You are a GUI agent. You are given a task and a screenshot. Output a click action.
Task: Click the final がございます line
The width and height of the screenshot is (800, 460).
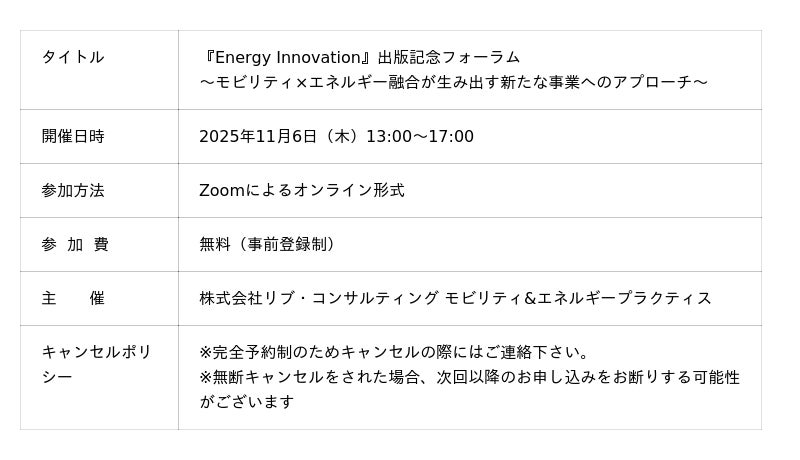coord(247,402)
